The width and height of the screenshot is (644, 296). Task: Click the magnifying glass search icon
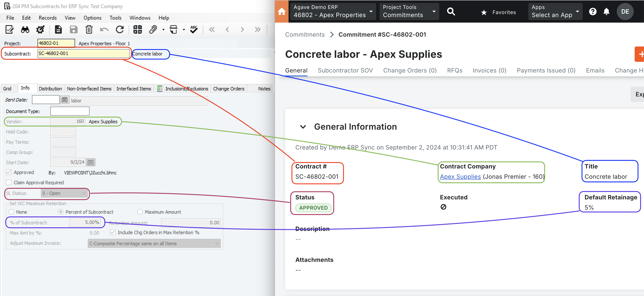[x=451, y=12]
